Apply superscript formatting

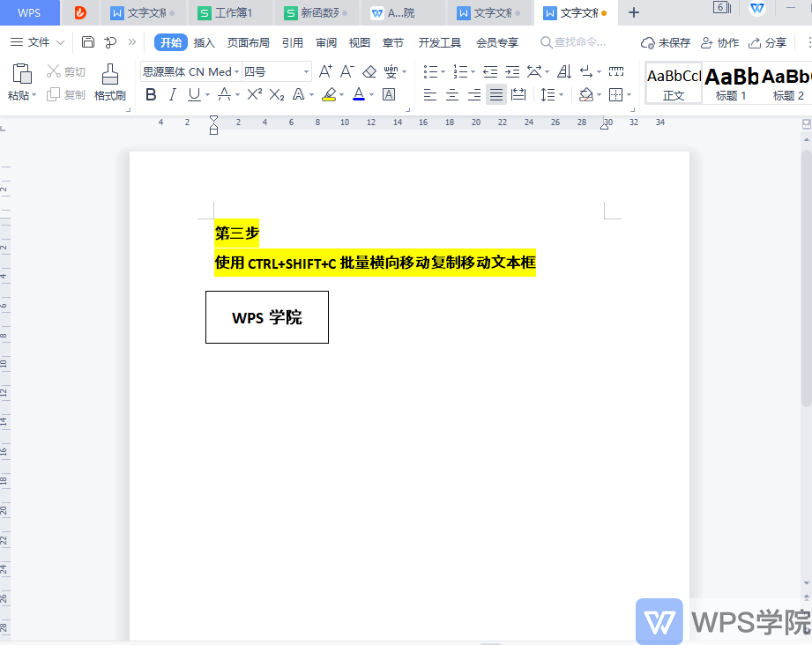click(x=254, y=94)
